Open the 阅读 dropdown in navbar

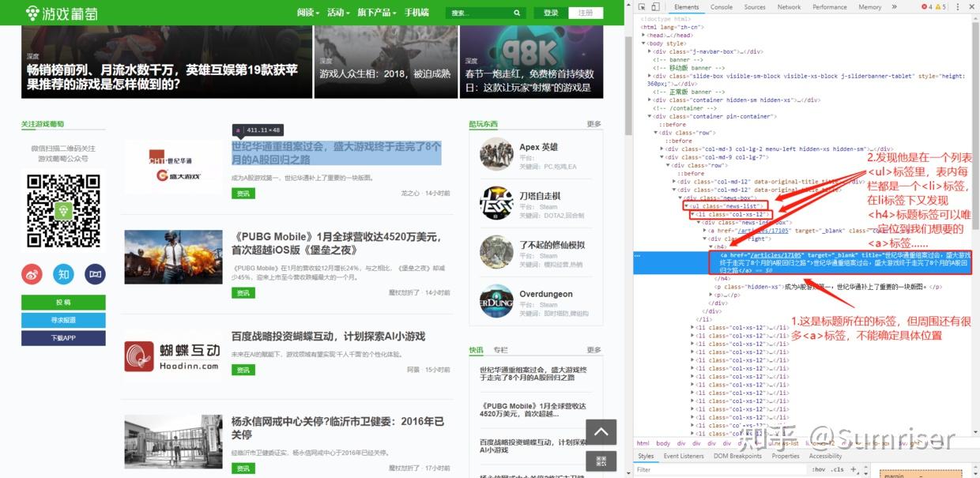(308, 13)
